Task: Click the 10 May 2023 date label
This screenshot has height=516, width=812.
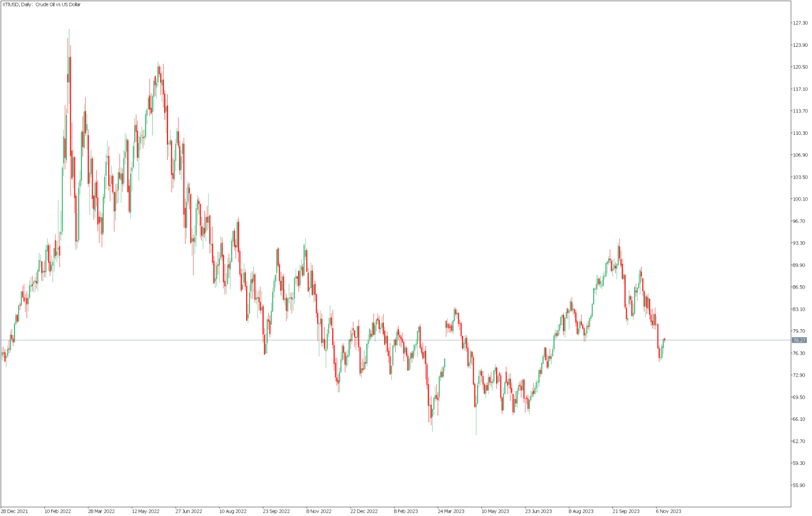Action: pos(495,512)
